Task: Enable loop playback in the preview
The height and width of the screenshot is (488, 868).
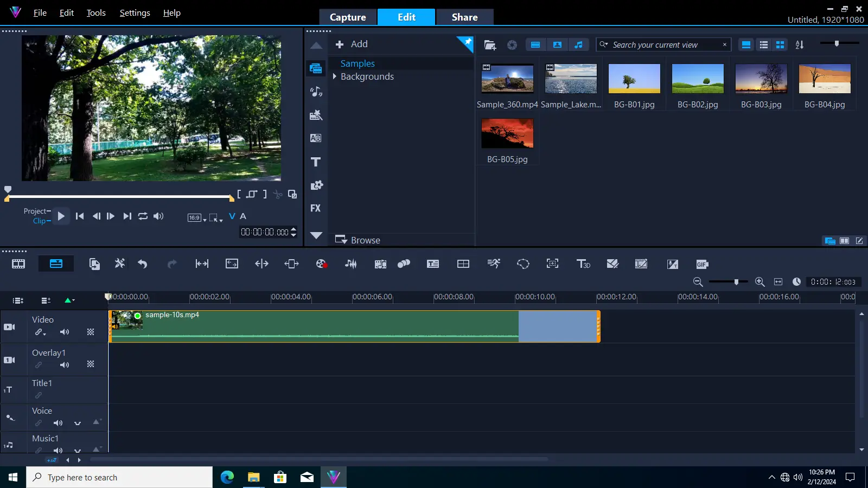Action: pyautogui.click(x=143, y=216)
